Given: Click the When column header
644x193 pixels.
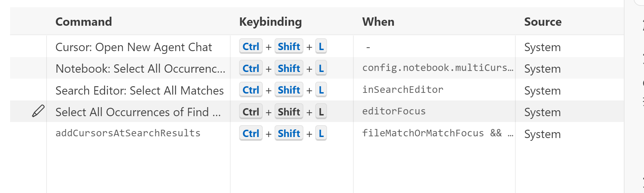Looking at the screenshot, I should [378, 22].
